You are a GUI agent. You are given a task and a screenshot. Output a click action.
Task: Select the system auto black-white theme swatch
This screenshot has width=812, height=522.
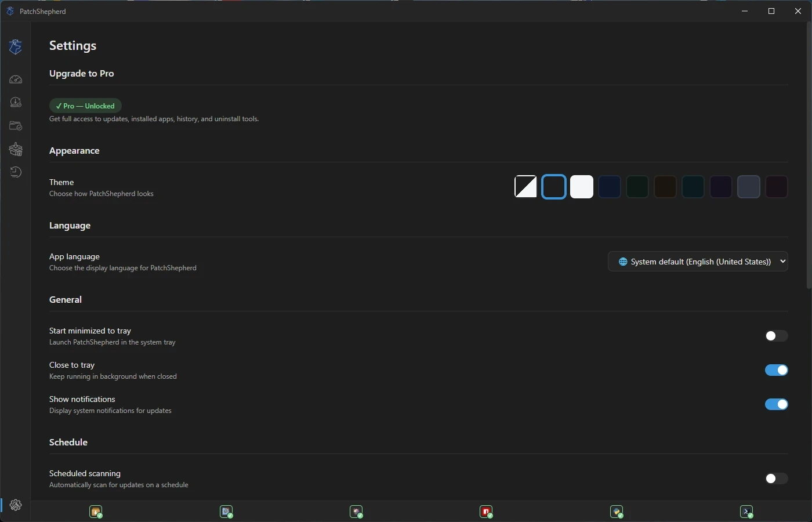[525, 187]
